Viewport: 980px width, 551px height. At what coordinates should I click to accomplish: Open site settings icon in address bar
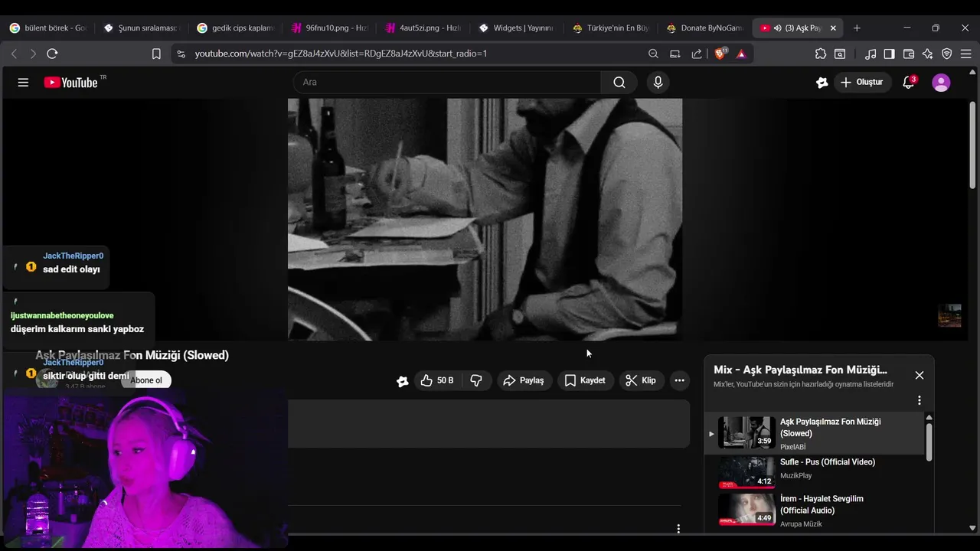click(x=181, y=54)
